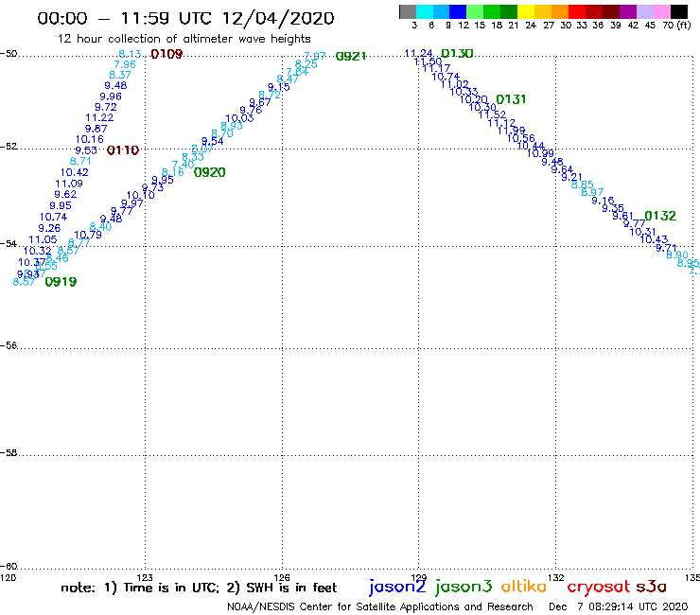Click the -56 latitude axis label
The image size is (700, 615).
[x=9, y=345]
